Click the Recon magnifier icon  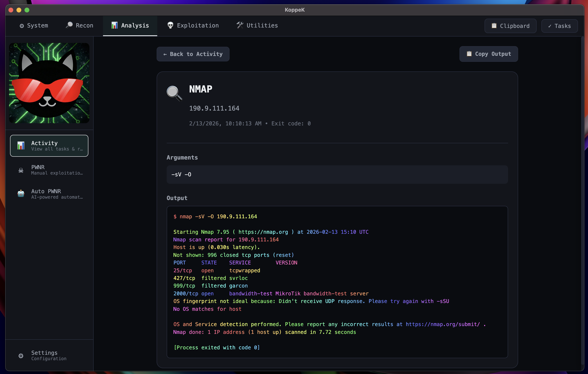69,25
